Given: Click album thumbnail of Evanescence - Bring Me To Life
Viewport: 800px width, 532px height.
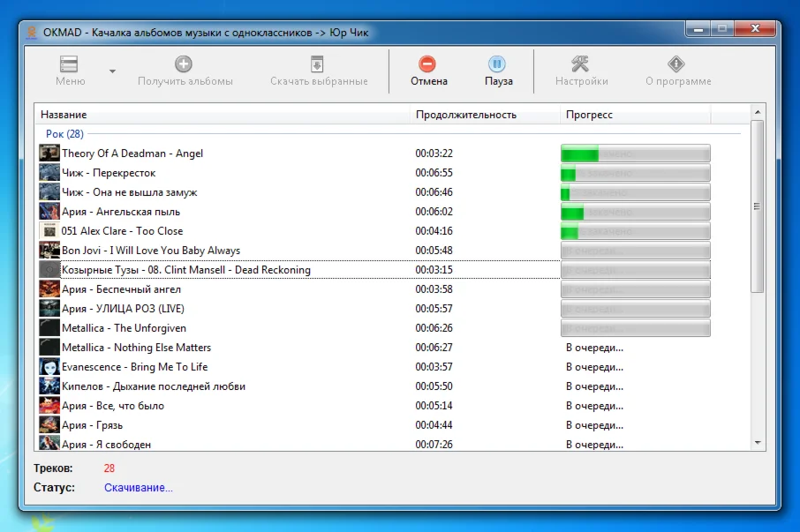Looking at the screenshot, I should point(49,367).
